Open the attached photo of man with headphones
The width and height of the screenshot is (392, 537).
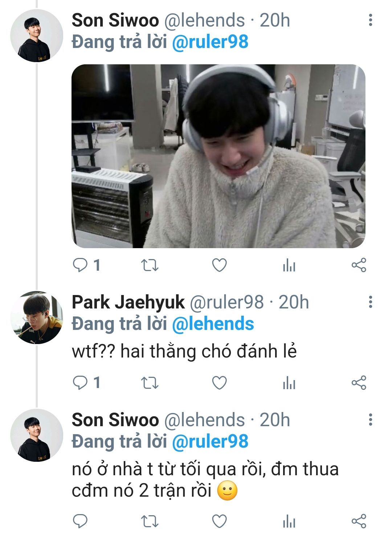(x=218, y=156)
